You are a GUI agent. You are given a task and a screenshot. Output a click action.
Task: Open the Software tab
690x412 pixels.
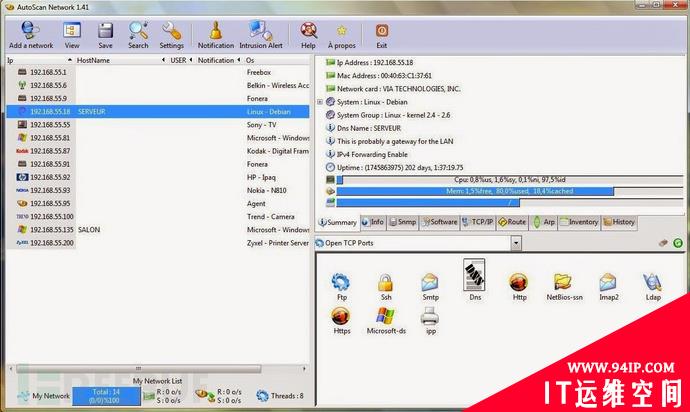440,222
